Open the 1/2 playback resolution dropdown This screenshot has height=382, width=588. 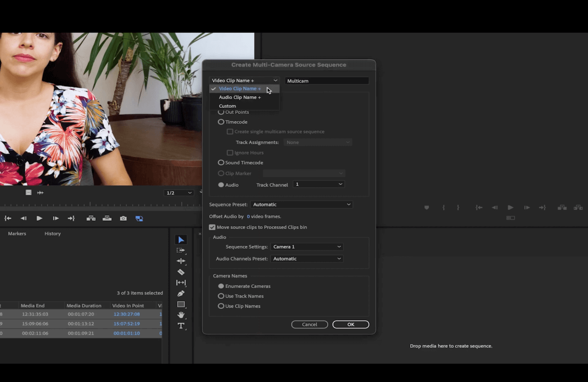point(179,193)
